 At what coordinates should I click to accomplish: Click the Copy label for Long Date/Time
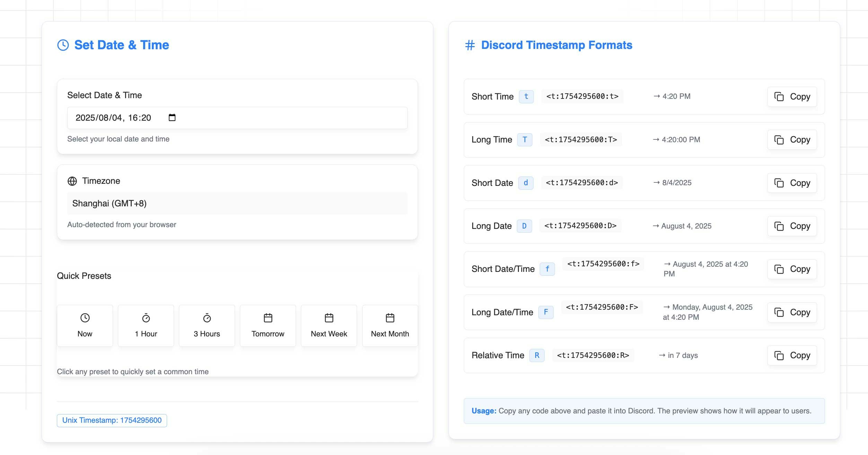[x=800, y=312]
